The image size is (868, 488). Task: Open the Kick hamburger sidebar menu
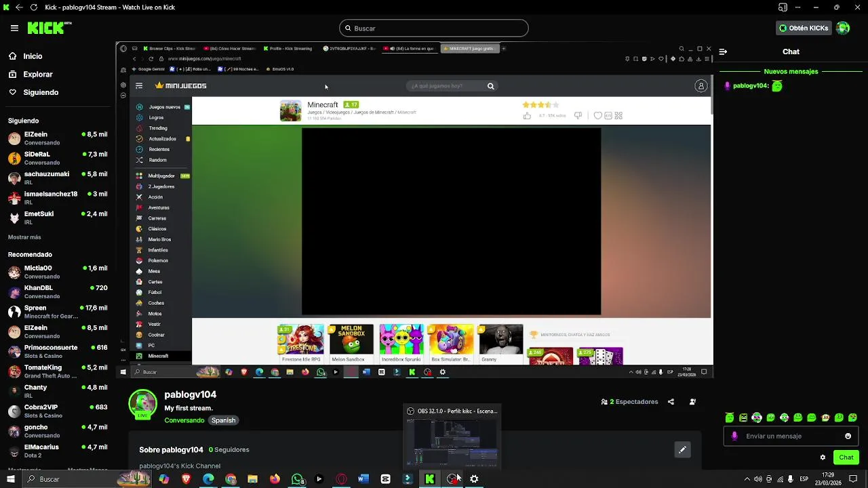click(x=14, y=28)
